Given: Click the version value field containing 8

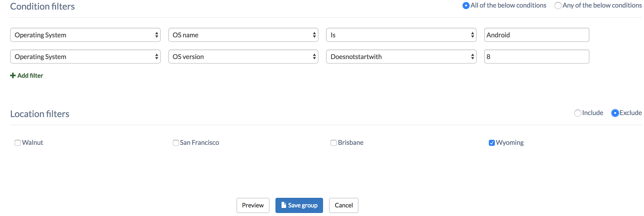Looking at the screenshot, I should (x=537, y=57).
